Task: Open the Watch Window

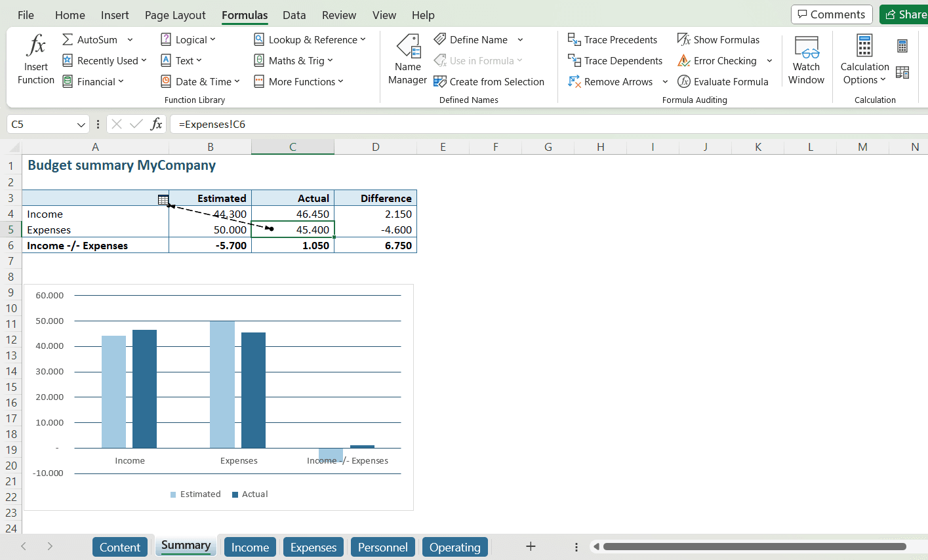Action: click(x=806, y=60)
